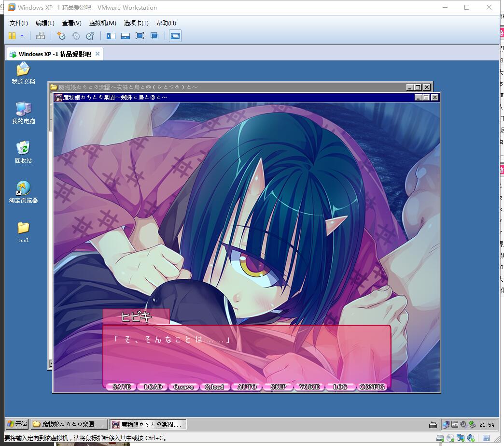
Task: Open the 选项卡(T) menu
Action: click(x=136, y=23)
